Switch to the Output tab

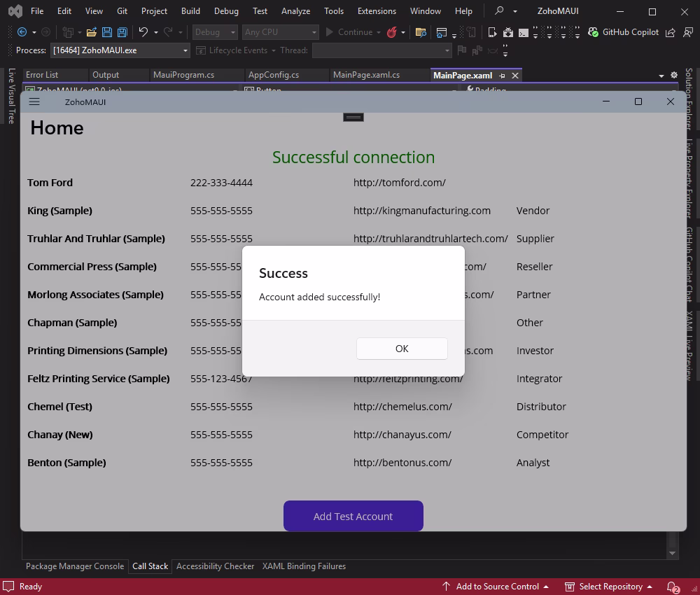(106, 75)
